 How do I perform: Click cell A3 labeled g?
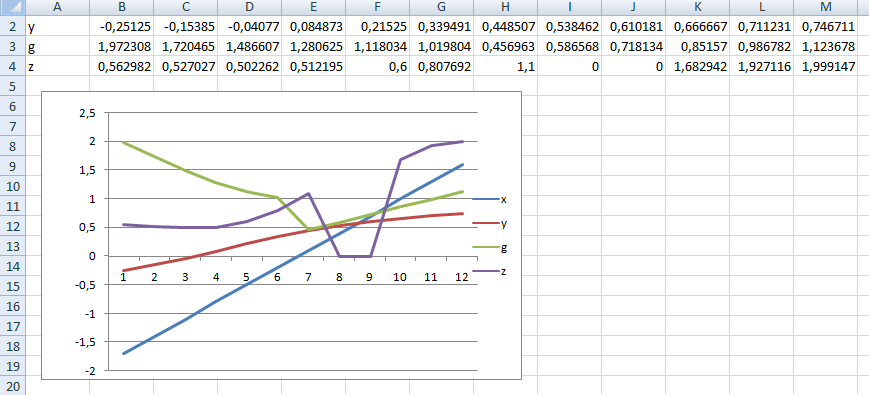click(58, 45)
